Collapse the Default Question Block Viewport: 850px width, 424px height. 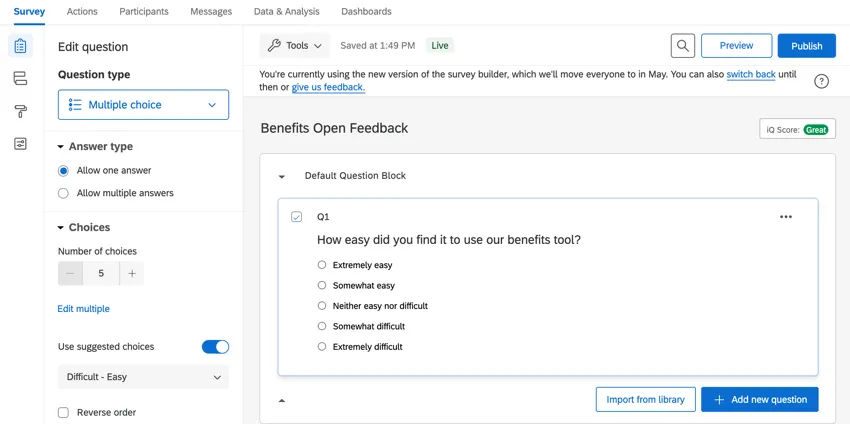tap(282, 177)
